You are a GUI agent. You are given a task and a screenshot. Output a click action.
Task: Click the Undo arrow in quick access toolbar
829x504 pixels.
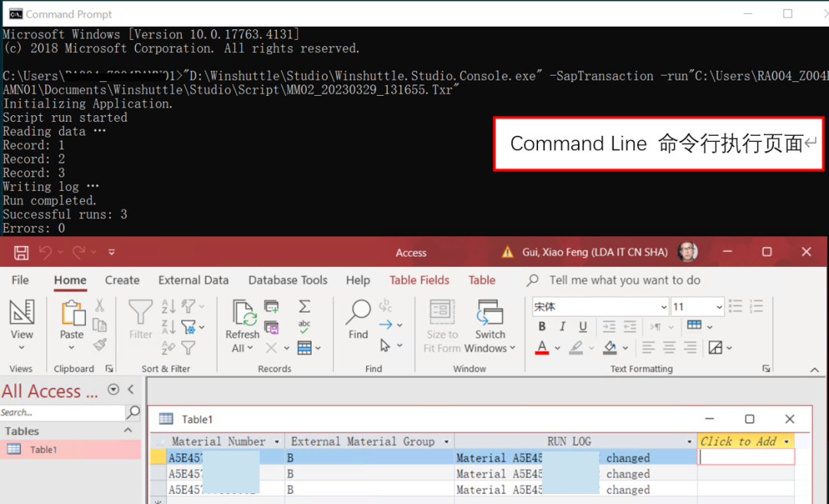[x=45, y=252]
